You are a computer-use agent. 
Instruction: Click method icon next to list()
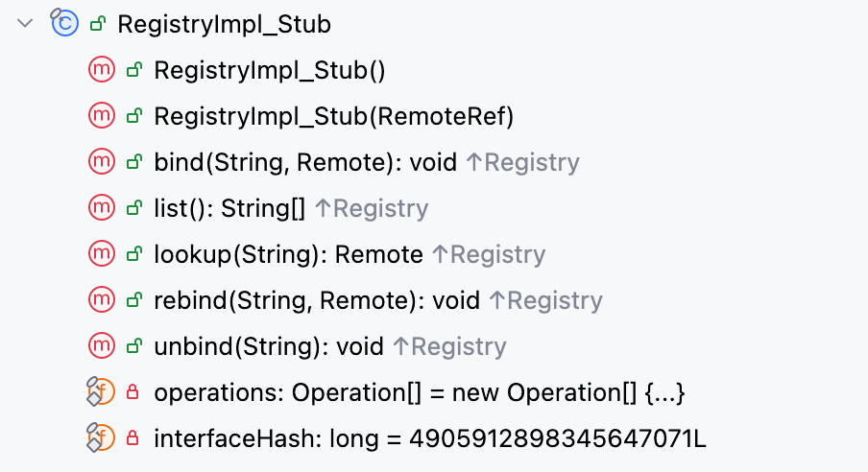click(101, 208)
